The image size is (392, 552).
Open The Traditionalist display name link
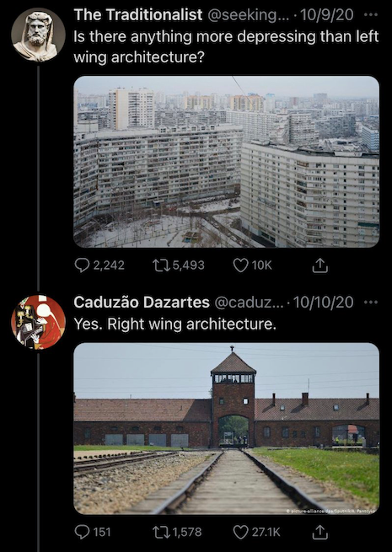138,15
